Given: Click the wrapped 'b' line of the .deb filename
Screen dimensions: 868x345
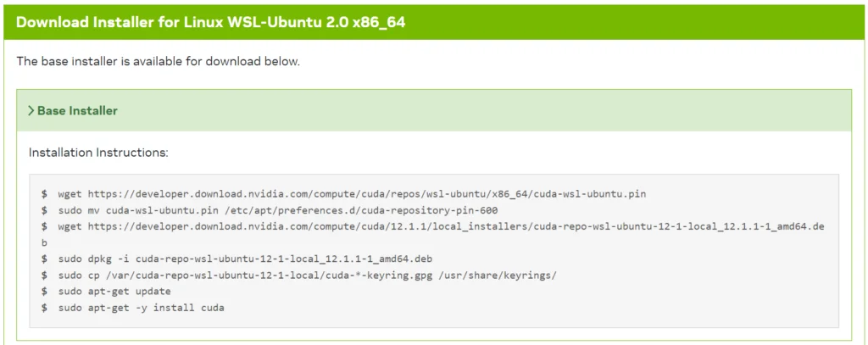Looking at the screenshot, I should click(x=44, y=242).
